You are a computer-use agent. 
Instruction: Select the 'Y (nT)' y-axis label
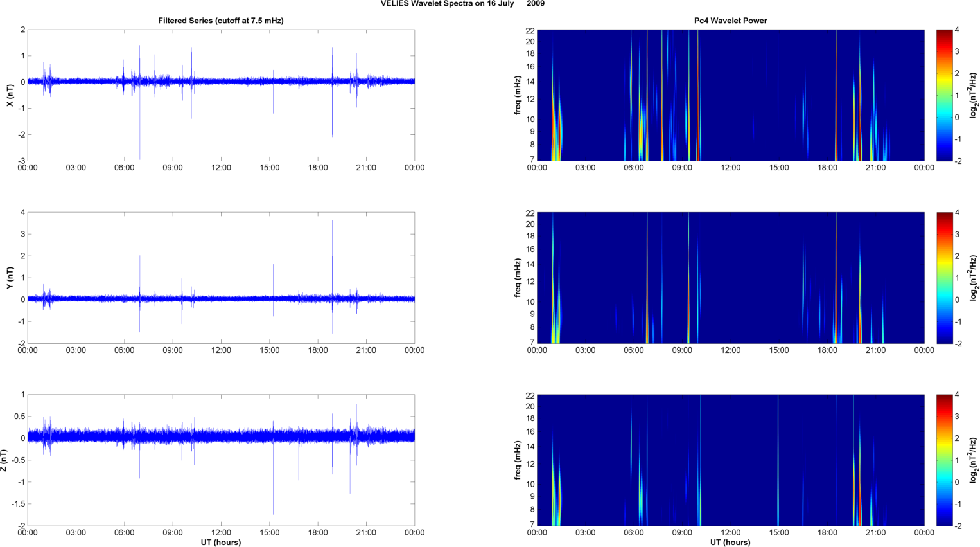[10, 278]
